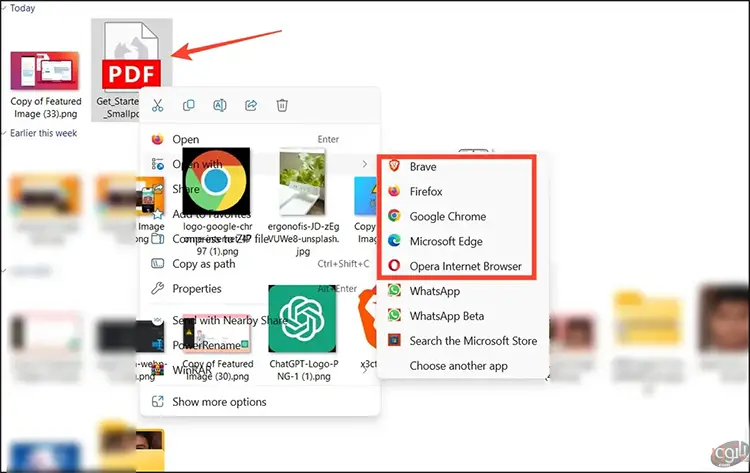Click the Copy icon in context menu

pos(188,105)
